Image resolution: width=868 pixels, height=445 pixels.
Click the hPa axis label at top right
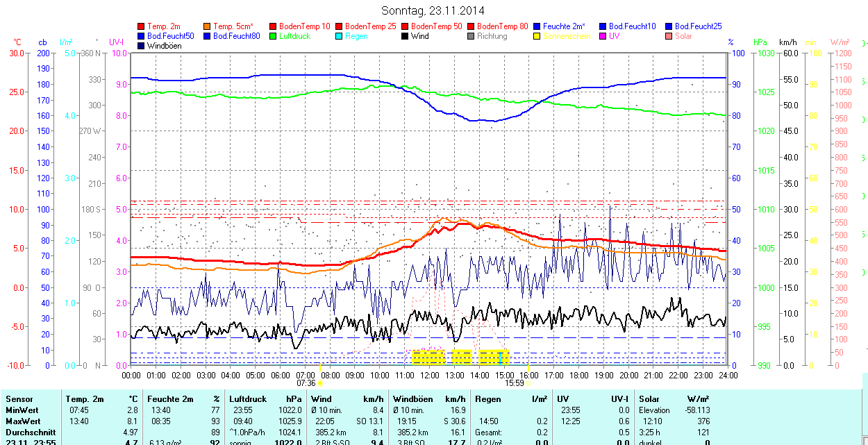point(761,42)
